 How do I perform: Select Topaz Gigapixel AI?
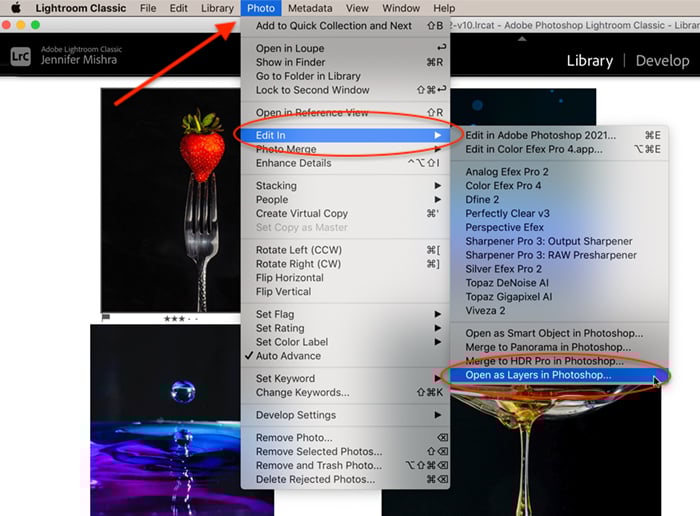coord(559,296)
